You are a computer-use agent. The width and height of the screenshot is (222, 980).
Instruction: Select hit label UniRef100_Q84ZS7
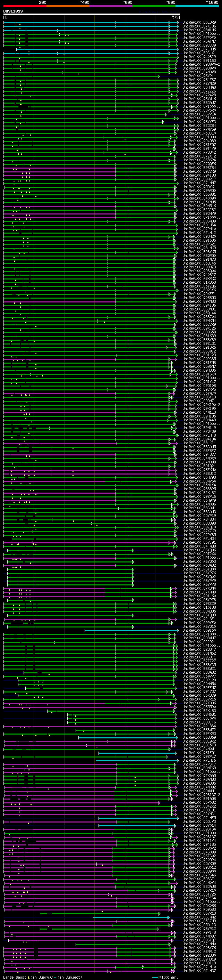tap(199, 80)
